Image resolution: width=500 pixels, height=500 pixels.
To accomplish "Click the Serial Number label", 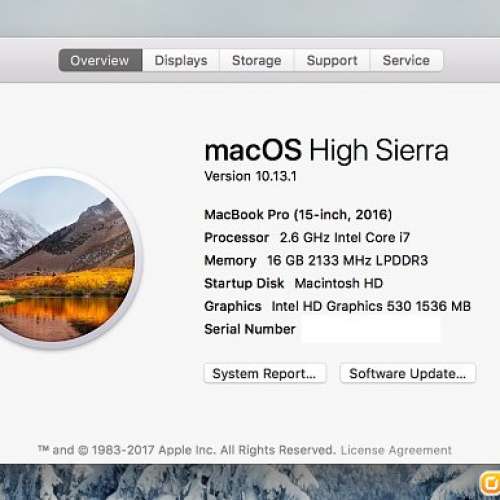I will click(250, 329).
